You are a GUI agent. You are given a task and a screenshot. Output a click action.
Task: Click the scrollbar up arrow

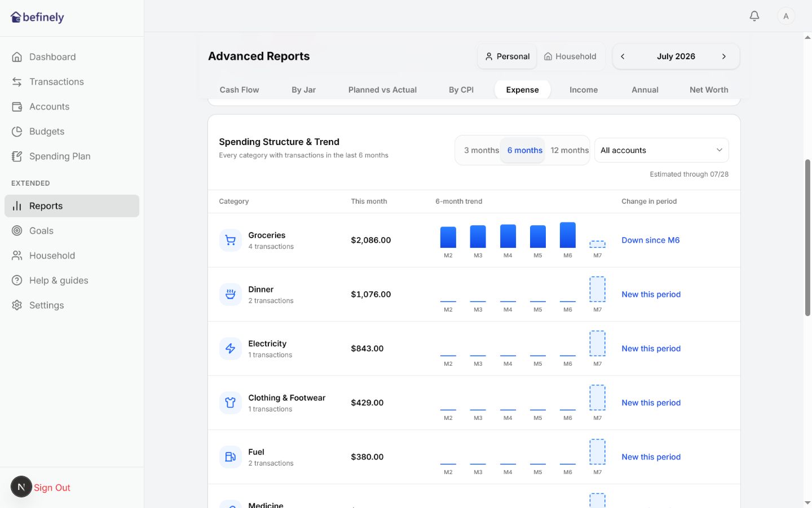click(807, 38)
